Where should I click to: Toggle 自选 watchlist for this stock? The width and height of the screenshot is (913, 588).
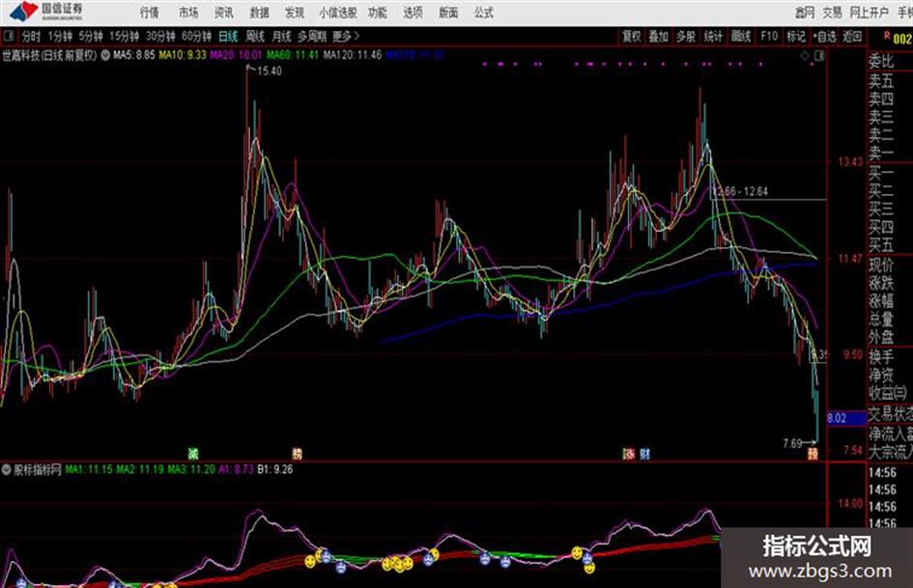point(824,37)
